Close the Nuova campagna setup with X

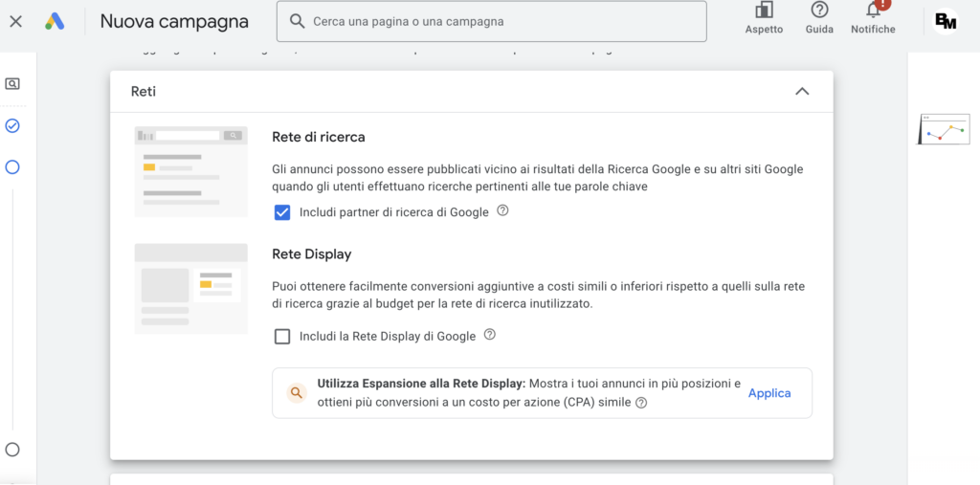pyautogui.click(x=15, y=21)
